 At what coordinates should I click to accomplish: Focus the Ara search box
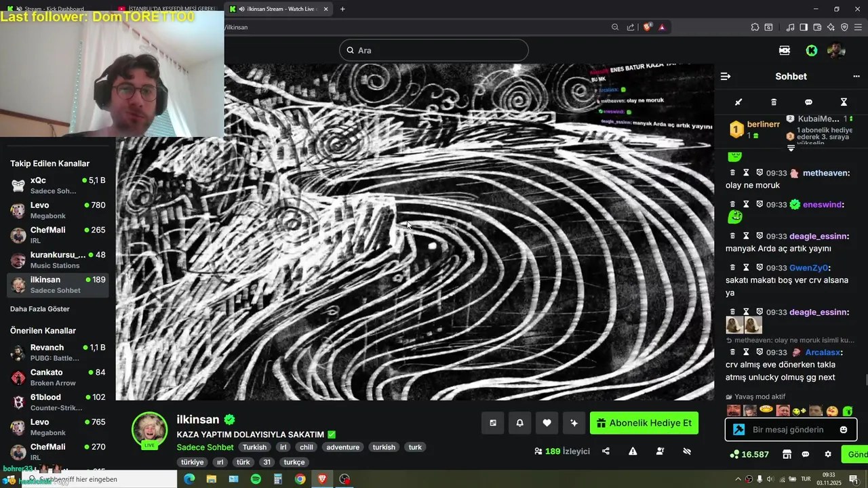coord(434,50)
